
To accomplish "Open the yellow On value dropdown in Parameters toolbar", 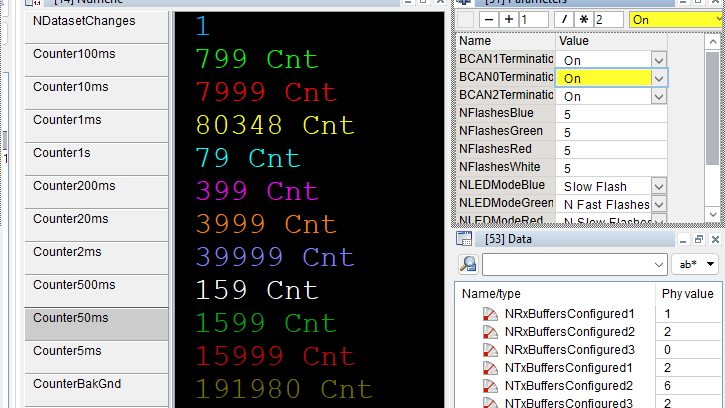I will click(x=719, y=20).
